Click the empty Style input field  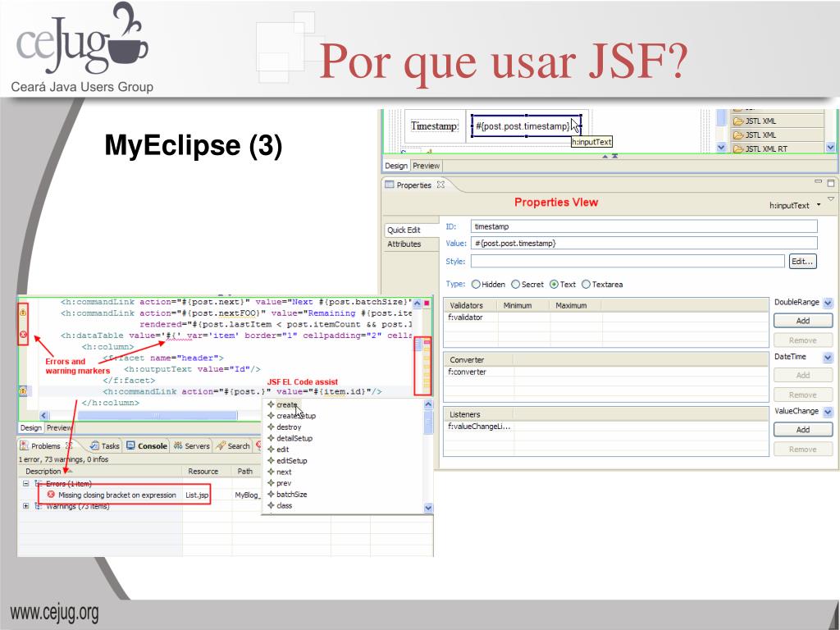click(628, 262)
